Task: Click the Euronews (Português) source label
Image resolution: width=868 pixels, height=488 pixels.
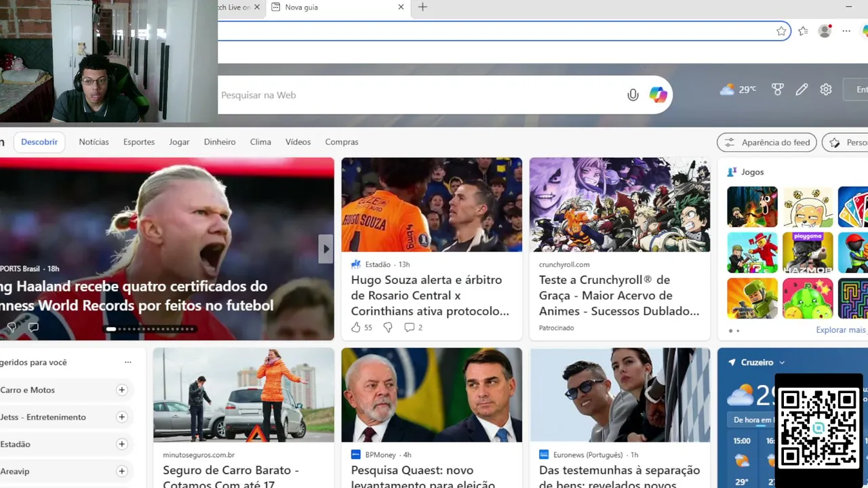Action: [x=587, y=455]
